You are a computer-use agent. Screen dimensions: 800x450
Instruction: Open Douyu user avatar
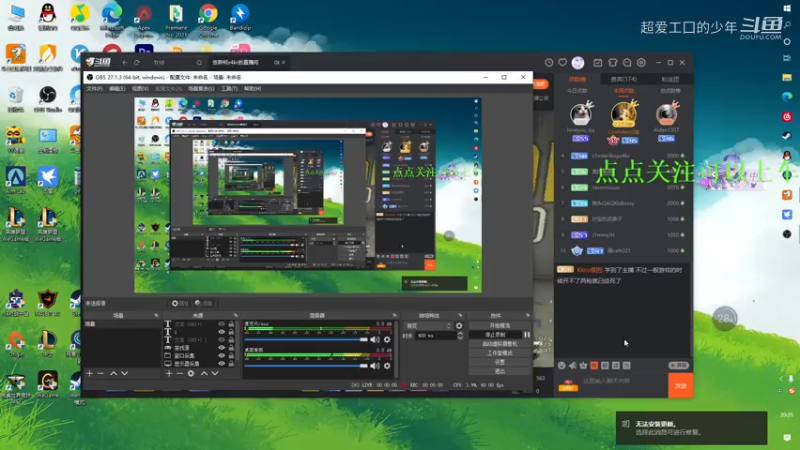coord(578,62)
